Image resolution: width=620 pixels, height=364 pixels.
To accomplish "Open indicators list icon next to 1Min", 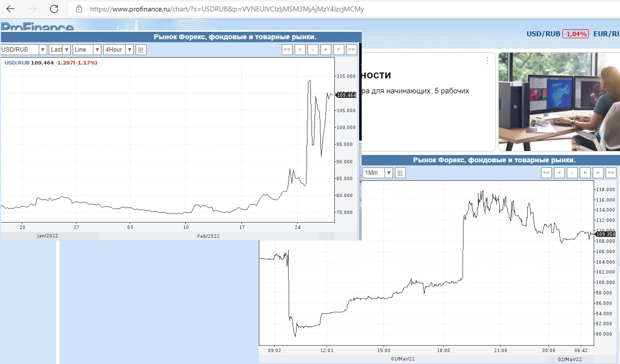I will click(x=400, y=173).
